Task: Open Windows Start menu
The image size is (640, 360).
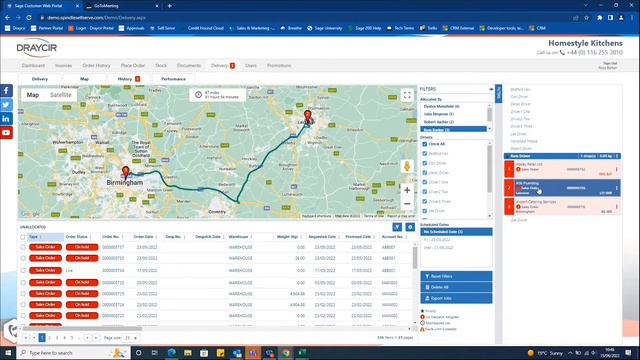Action: (x=8, y=353)
